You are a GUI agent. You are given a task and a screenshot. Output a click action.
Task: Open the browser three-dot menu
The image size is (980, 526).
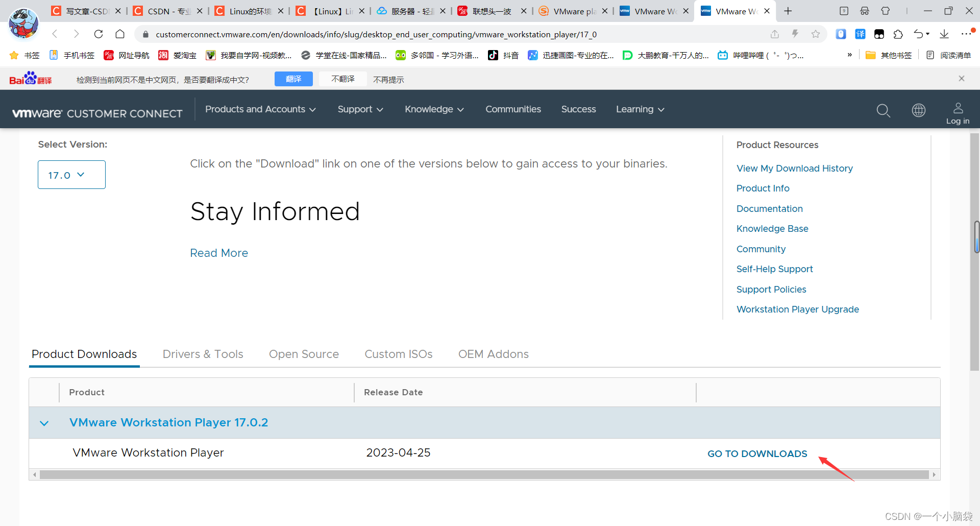(966, 34)
